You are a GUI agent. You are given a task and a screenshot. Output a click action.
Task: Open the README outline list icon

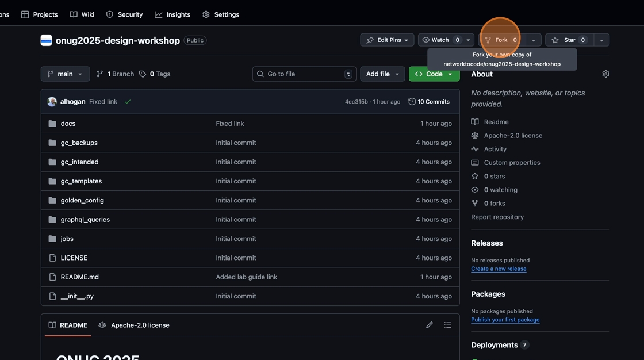448,325
